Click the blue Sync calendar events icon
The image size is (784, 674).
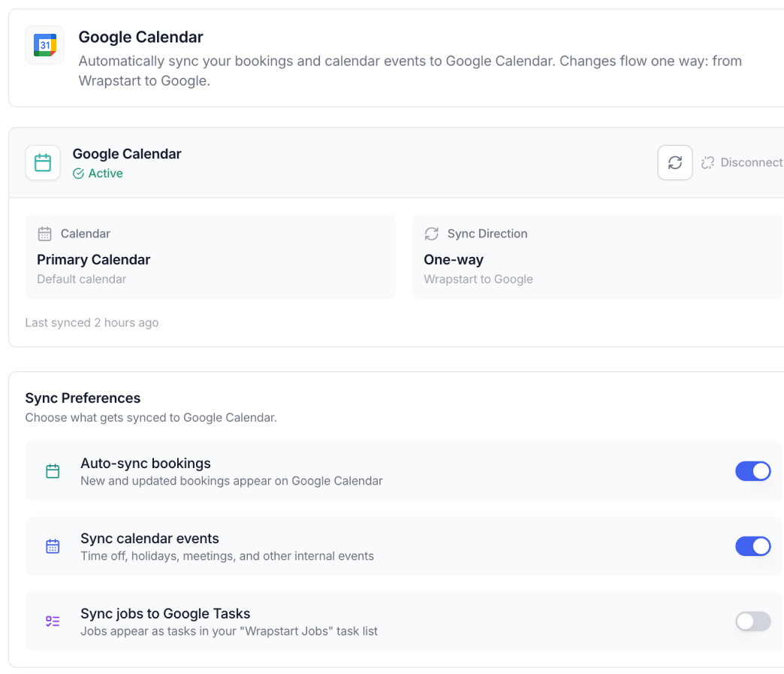pos(53,546)
